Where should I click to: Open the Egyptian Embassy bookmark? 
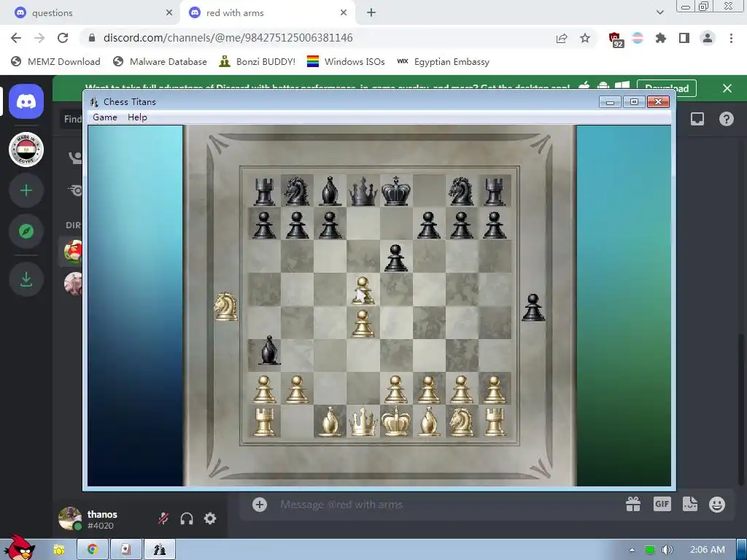pyautogui.click(x=443, y=61)
